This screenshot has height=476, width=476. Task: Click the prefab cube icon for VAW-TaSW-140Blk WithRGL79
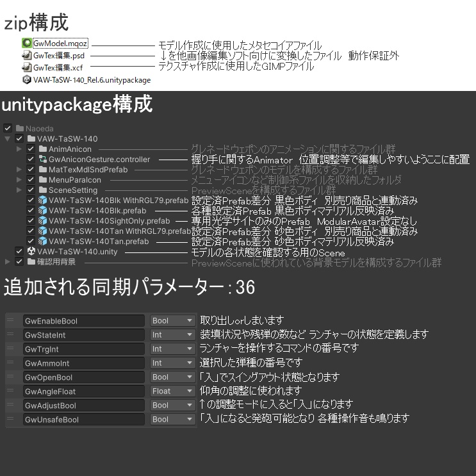click(43, 200)
